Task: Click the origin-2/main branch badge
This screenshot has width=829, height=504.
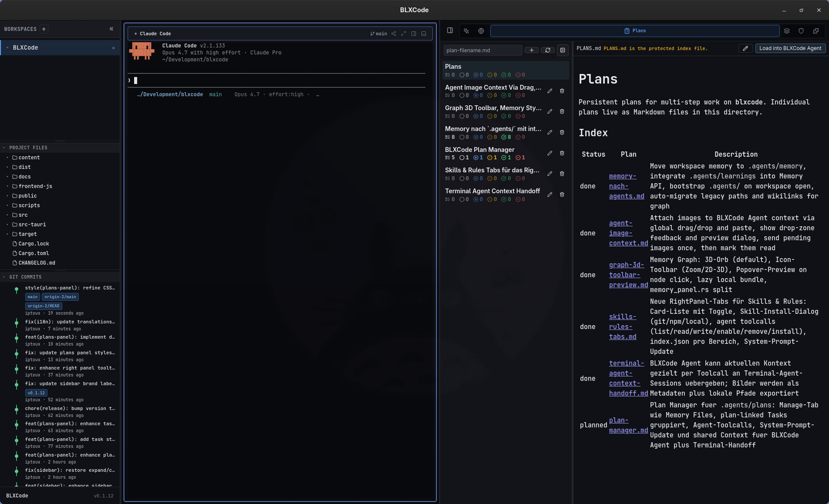Action: [x=60, y=297]
